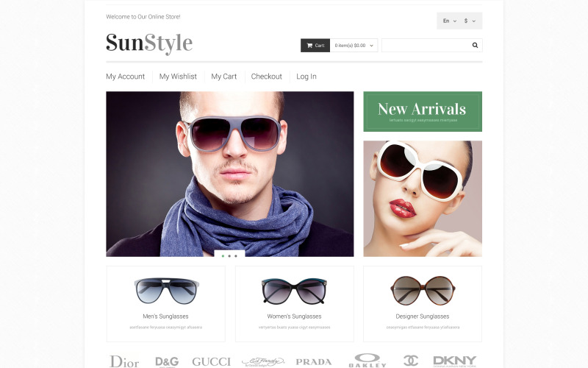
Task: Click the shopping cart icon
Action: 309,46
